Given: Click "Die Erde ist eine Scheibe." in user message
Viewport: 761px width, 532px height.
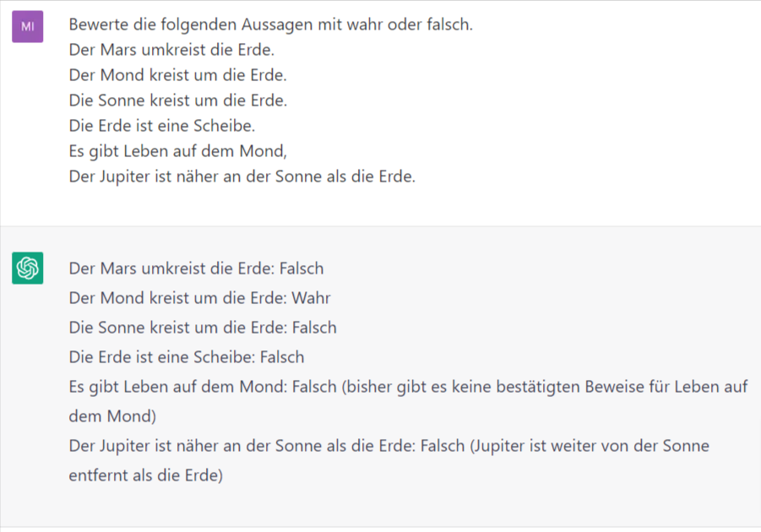Looking at the screenshot, I should pos(161,126).
